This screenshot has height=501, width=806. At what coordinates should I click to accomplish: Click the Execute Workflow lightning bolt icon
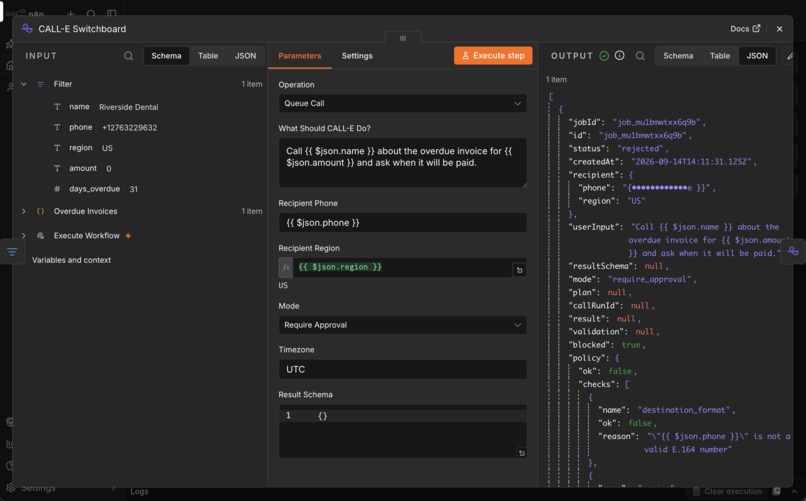(x=128, y=235)
